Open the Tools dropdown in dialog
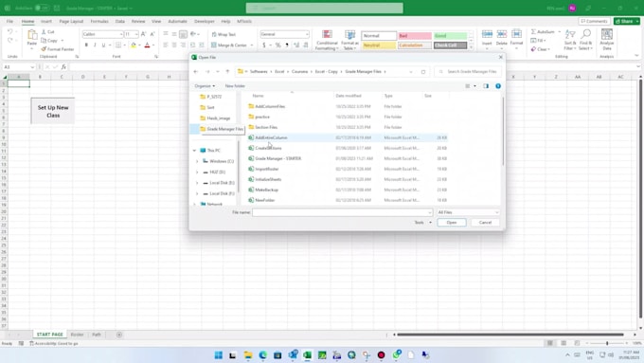This screenshot has height=363, width=644. click(x=422, y=223)
